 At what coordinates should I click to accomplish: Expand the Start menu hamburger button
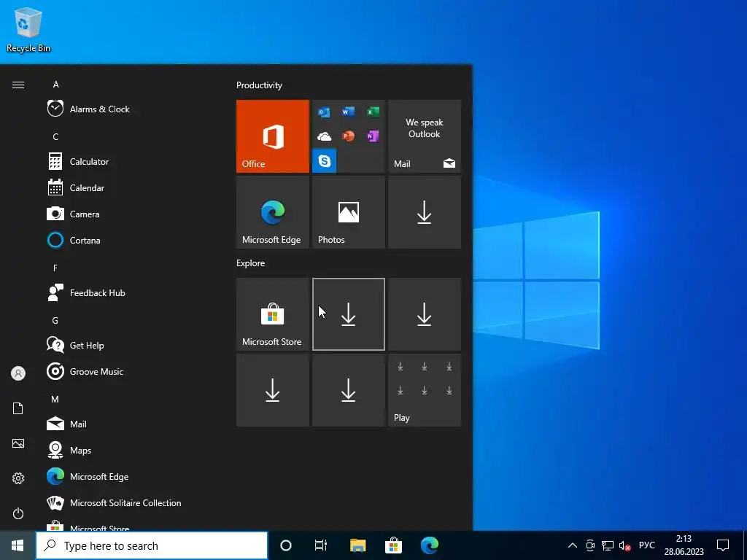[x=18, y=85]
